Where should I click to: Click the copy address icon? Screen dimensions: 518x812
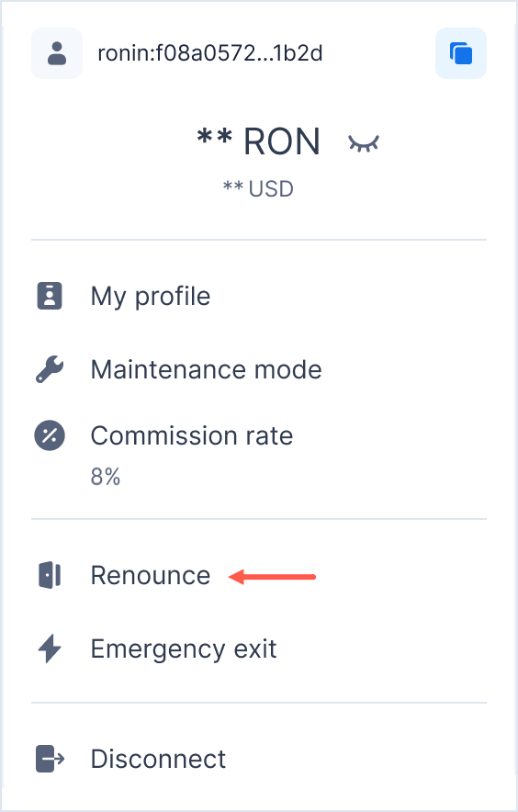460,53
